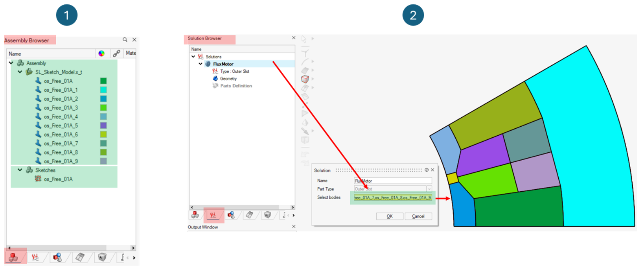The height and width of the screenshot is (268, 644).
Task: Select body os_Free_01A_6
Action: [x=61, y=135]
